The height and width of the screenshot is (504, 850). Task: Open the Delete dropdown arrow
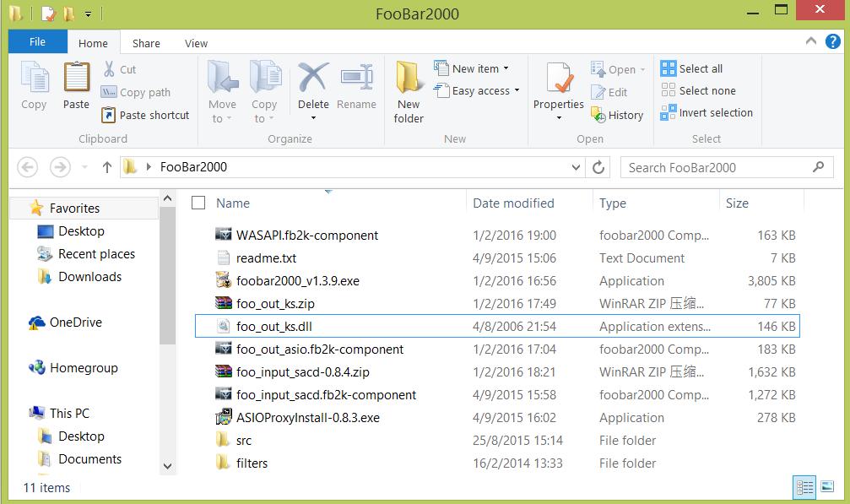[x=313, y=117]
